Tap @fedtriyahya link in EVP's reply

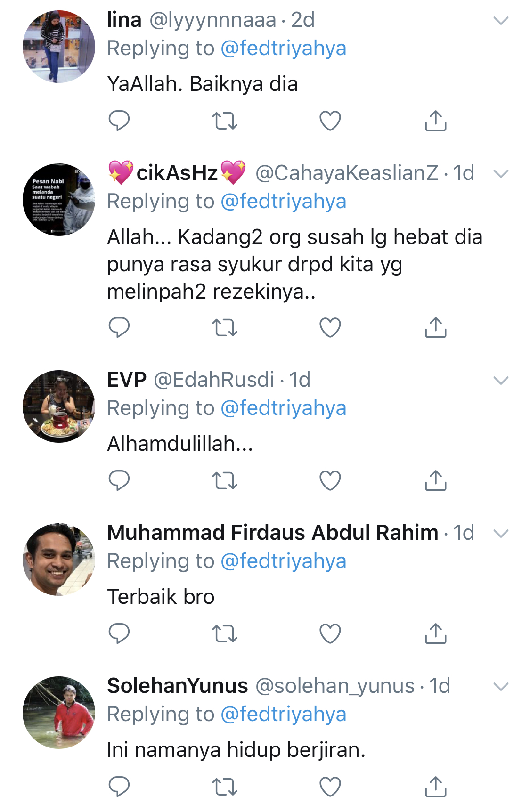click(x=283, y=408)
